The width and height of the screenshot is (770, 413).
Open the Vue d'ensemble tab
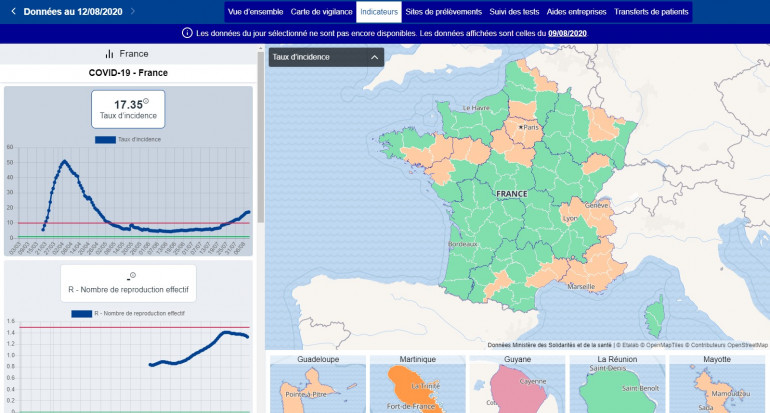254,11
